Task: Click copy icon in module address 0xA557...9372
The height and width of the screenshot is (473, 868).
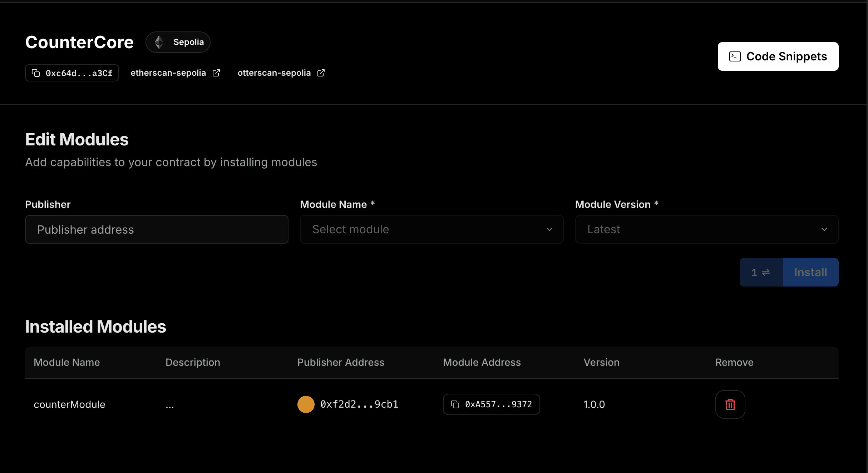Action: pyautogui.click(x=455, y=404)
